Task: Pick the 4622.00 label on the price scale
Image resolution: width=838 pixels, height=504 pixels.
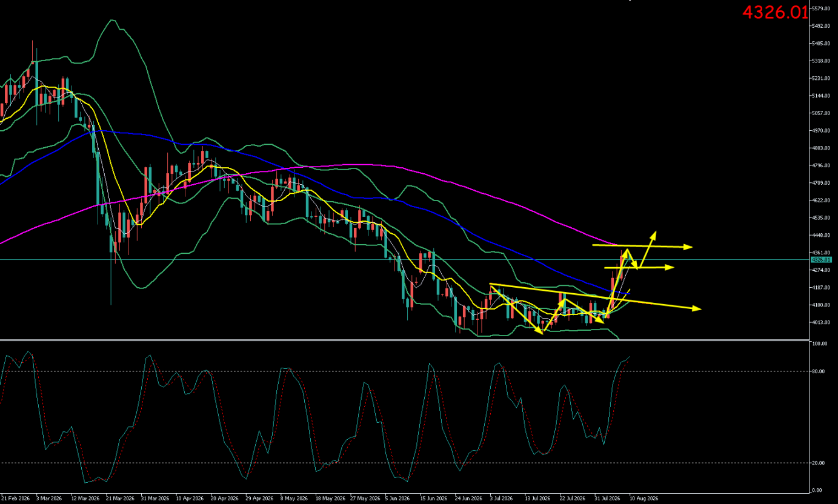Action: [822, 201]
